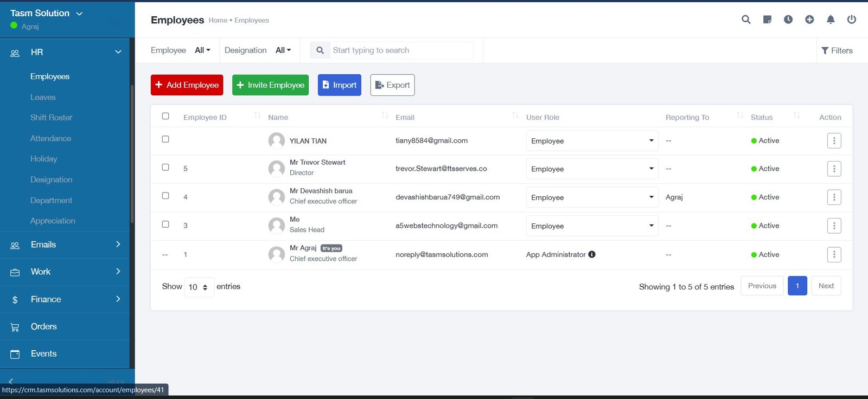Image resolution: width=868 pixels, height=399 pixels.
Task: Click the plus circle quick-add icon
Action: (x=809, y=20)
